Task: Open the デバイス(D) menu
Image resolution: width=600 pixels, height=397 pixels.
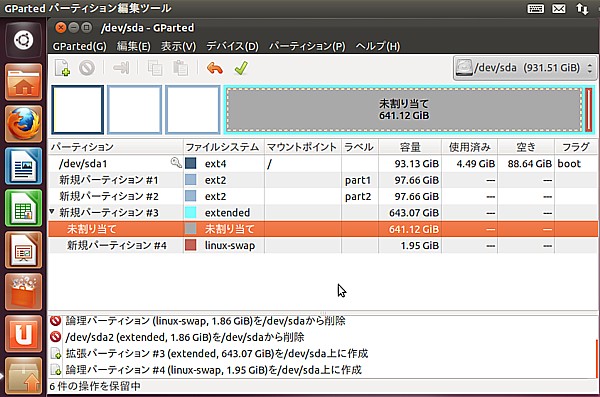Action: [233, 46]
